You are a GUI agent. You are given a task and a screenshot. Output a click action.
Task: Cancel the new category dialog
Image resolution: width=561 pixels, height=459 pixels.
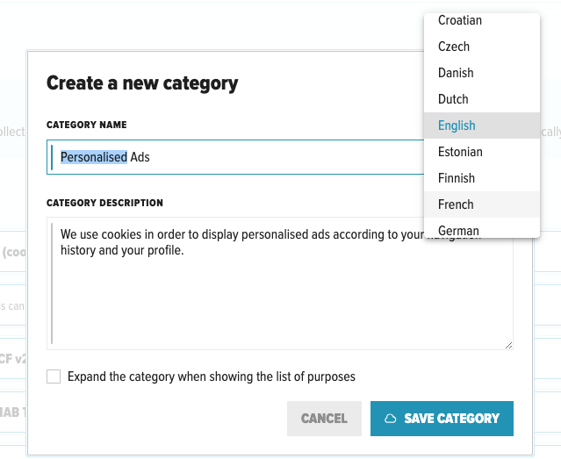324,418
